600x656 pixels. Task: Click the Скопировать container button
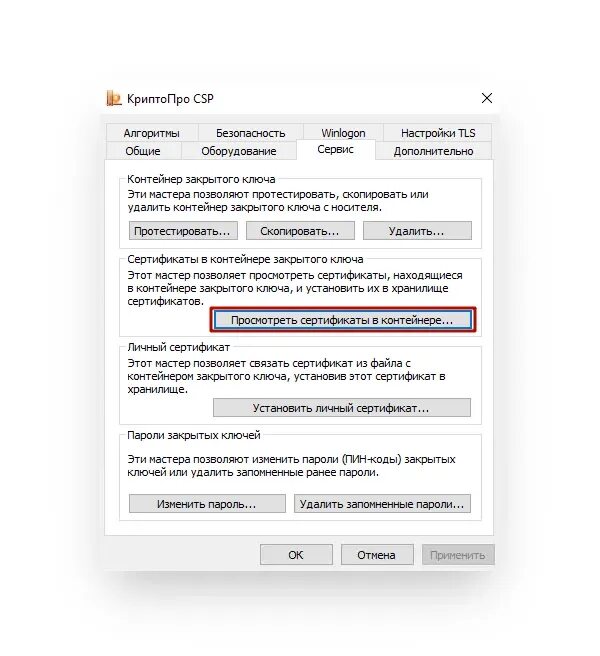click(x=300, y=231)
